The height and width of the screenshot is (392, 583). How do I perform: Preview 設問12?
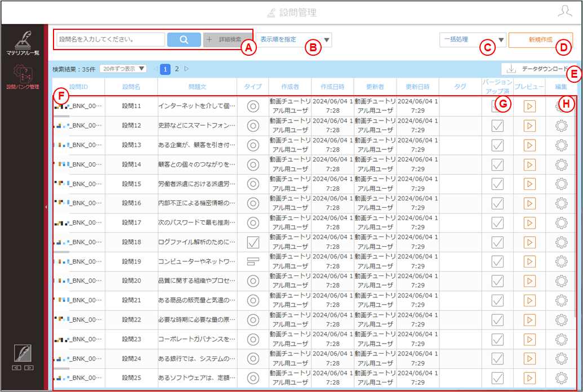click(529, 126)
